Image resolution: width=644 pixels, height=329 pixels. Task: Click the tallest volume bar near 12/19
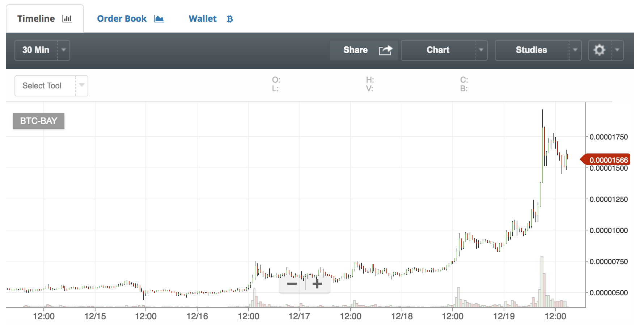(542, 282)
